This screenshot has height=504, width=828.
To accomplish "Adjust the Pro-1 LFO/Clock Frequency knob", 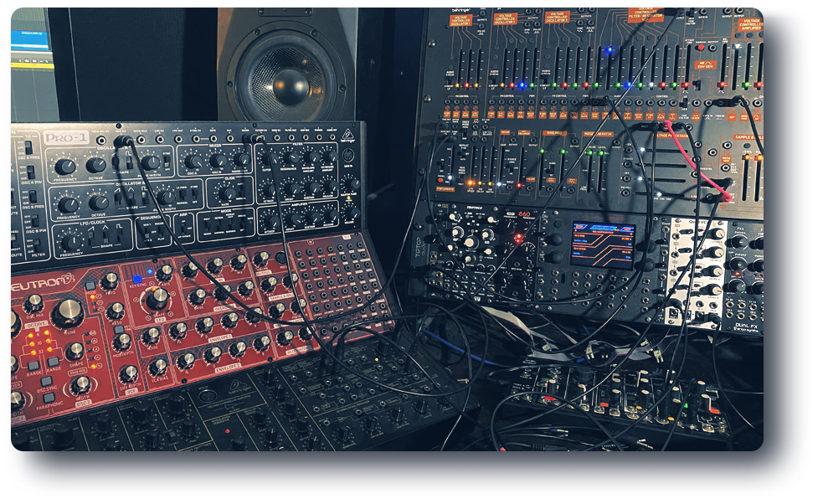I will click(70, 243).
